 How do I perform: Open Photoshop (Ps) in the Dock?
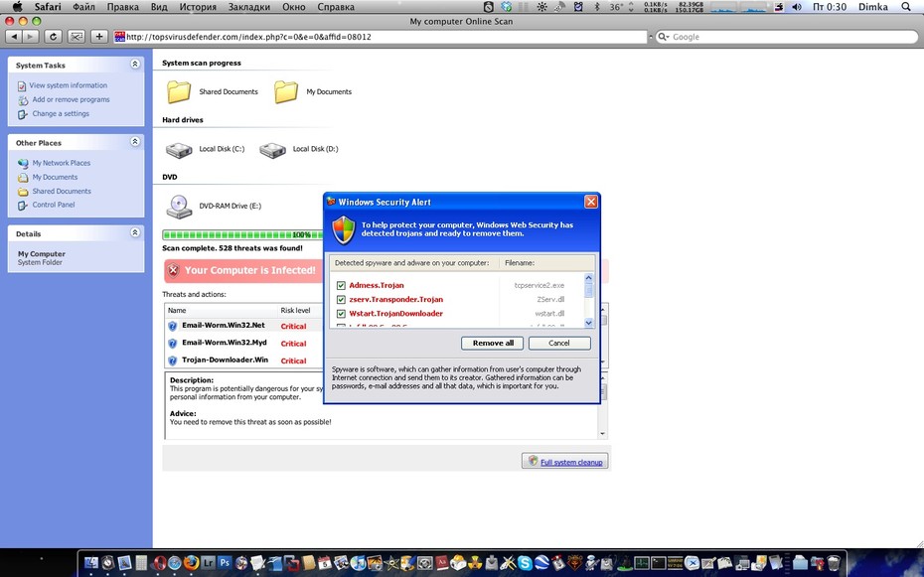click(x=225, y=563)
